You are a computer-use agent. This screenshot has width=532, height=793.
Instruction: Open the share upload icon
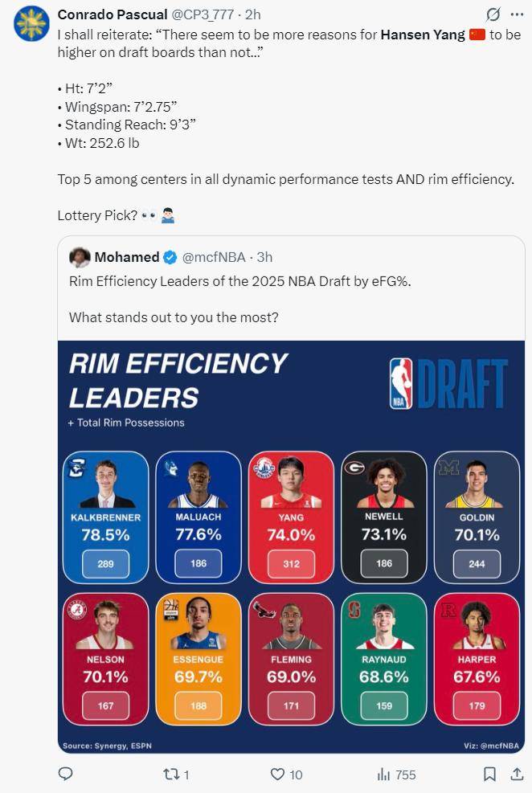pyautogui.click(x=516, y=775)
